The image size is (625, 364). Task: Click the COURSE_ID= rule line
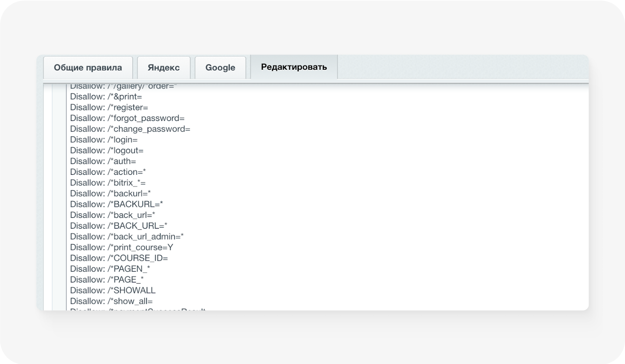pos(119,258)
